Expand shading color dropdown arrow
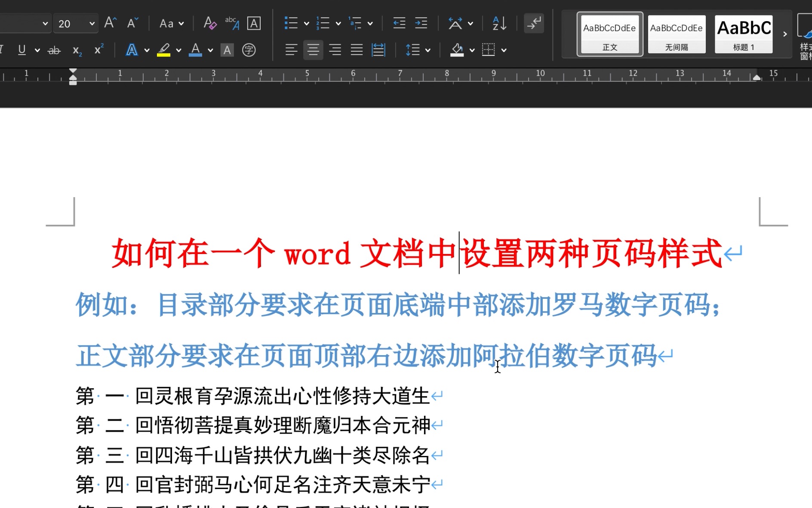This screenshot has height=508, width=812. (x=472, y=50)
